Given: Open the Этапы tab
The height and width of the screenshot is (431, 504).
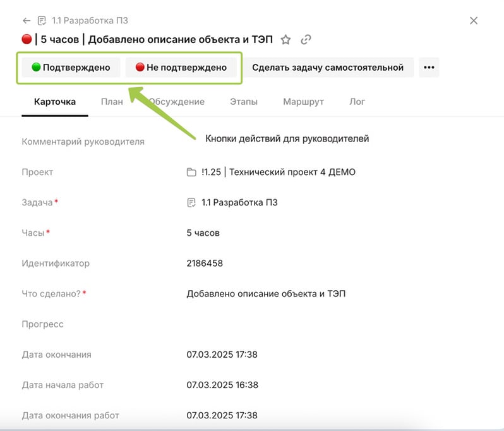Looking at the screenshot, I should coord(244,102).
